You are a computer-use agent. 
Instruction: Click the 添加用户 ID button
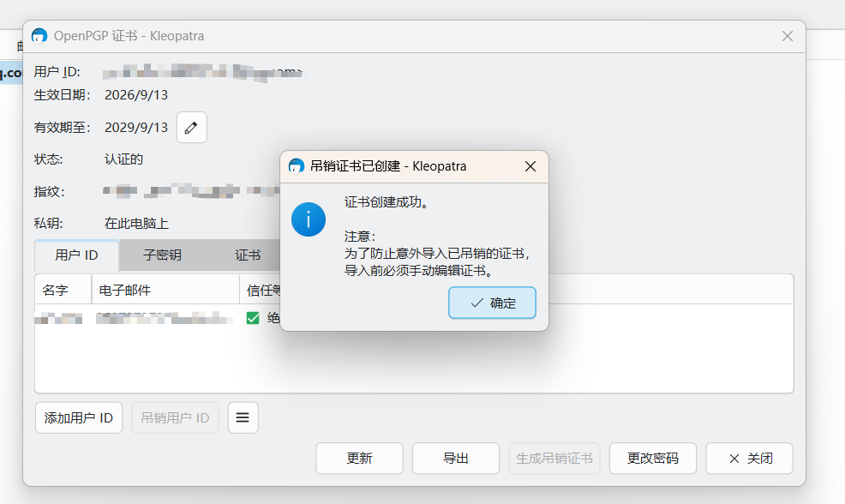click(x=79, y=417)
